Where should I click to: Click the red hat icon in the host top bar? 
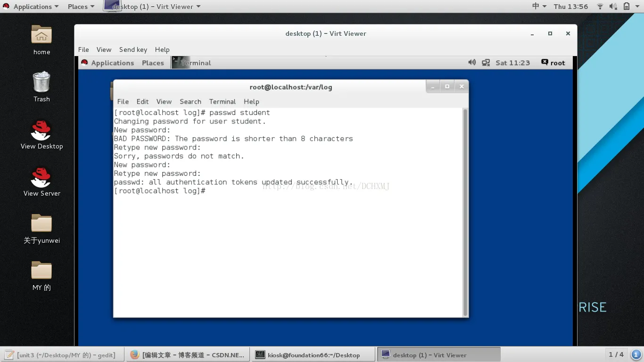(x=6, y=7)
